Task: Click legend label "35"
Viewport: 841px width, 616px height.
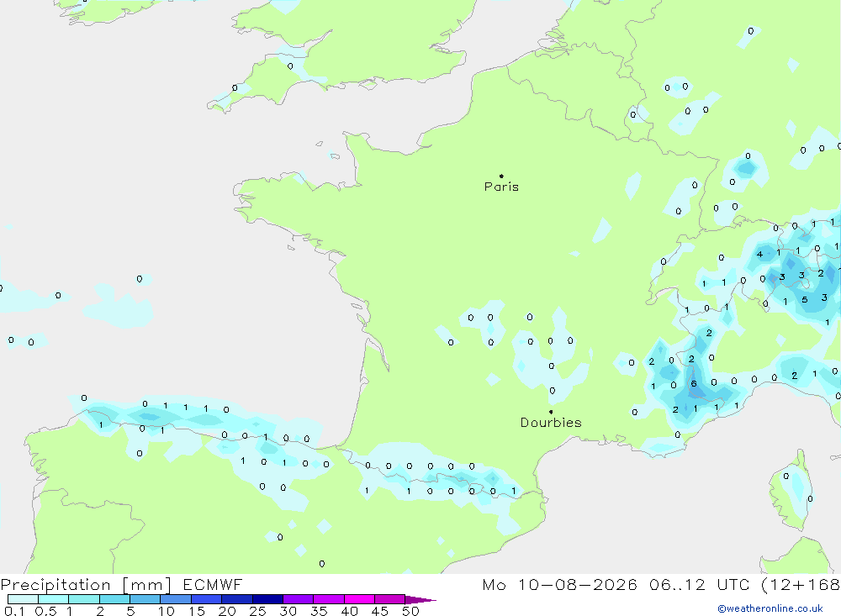Action: pos(319,611)
